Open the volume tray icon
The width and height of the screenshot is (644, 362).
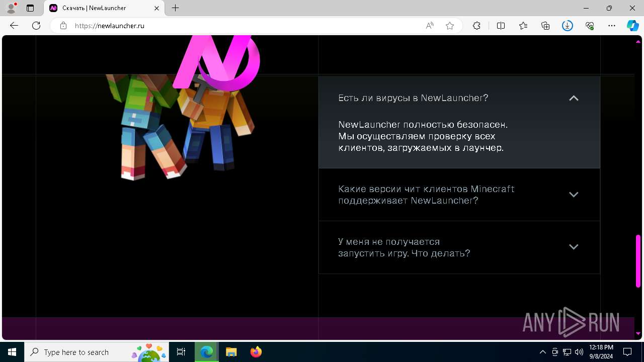[579, 352]
